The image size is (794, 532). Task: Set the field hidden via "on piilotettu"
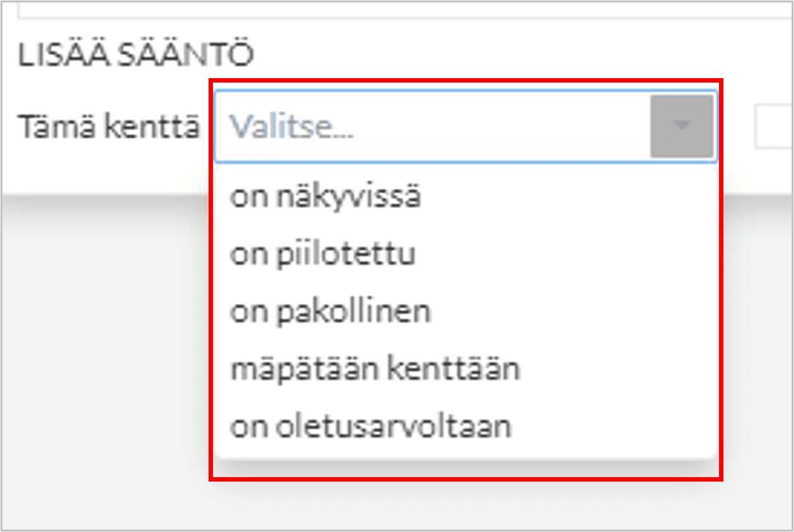[323, 255]
